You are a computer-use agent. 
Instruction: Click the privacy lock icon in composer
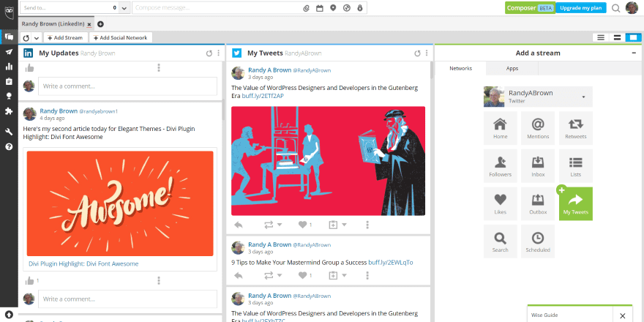tap(360, 8)
